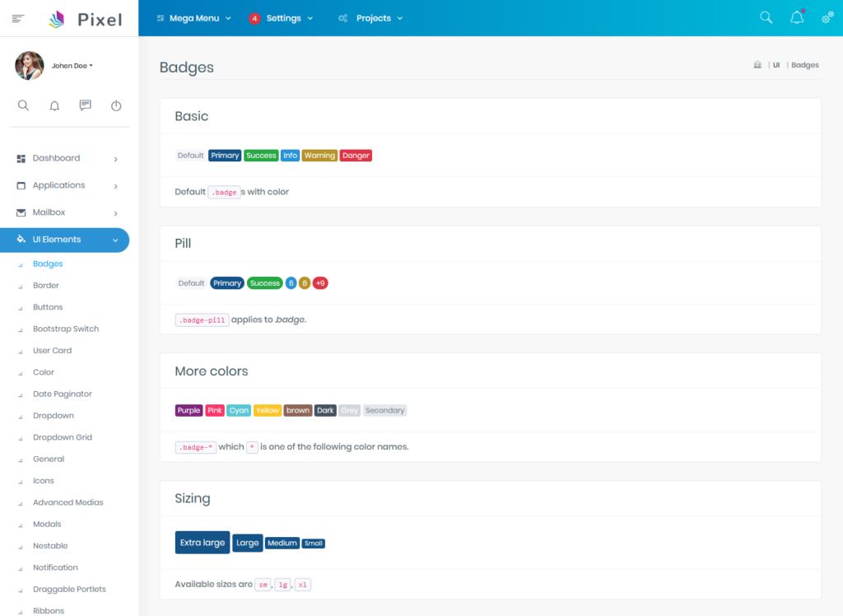Viewport: 843px width, 616px height.
Task: Click the sidebar bell icon under the profile
Action: (54, 105)
